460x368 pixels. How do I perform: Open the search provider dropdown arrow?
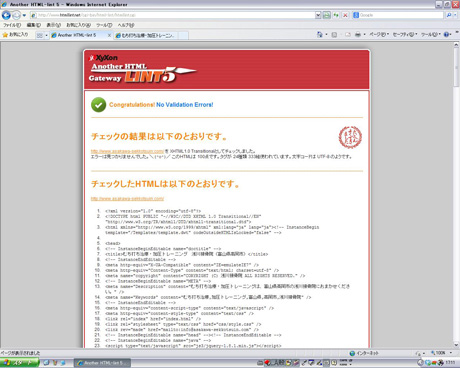pyautogui.click(x=455, y=15)
